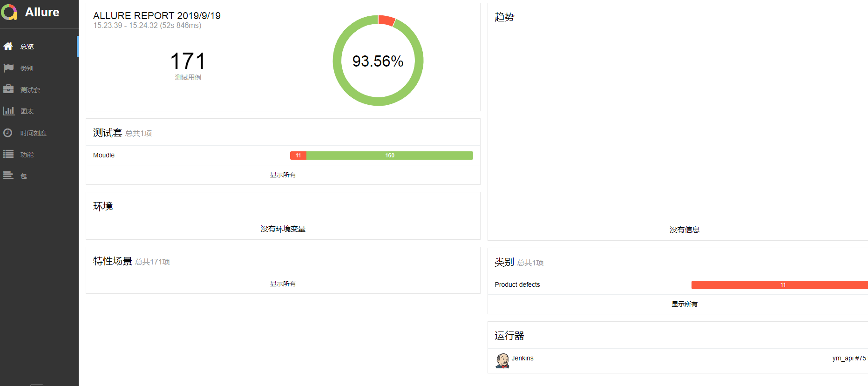The height and width of the screenshot is (386, 868).
Task: Open 测试套 suitcase icon in sidebar
Action: 8,89
